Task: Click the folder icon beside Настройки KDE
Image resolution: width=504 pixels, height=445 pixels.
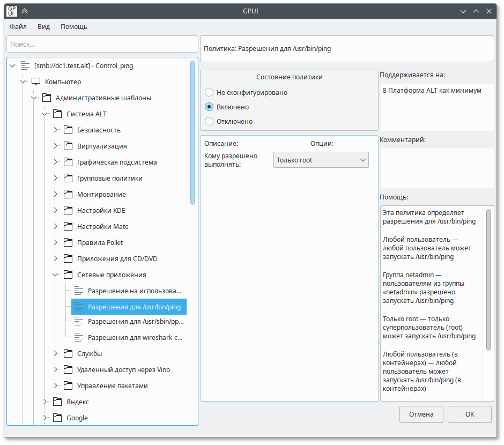Action: [x=68, y=211]
